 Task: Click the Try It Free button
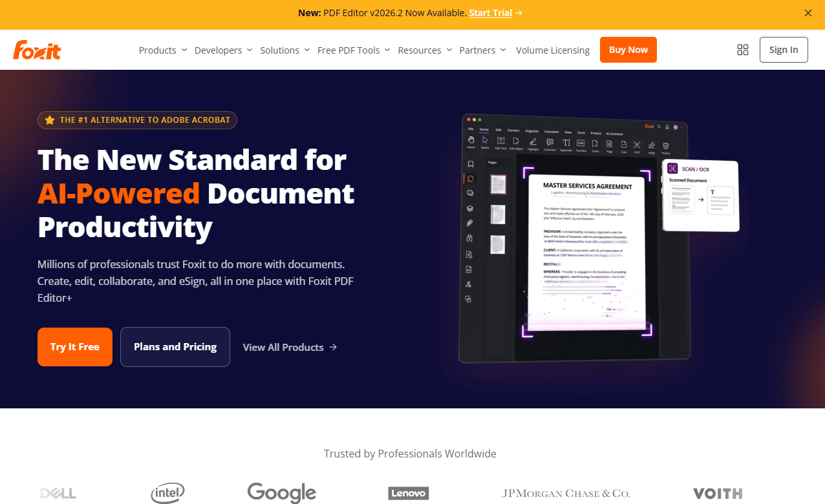[75, 347]
